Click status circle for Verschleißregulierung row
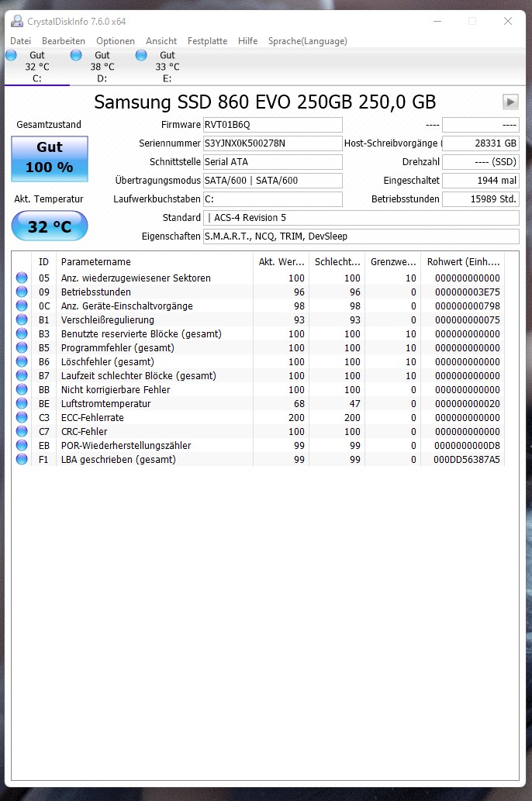This screenshot has width=532, height=801. click(x=22, y=319)
